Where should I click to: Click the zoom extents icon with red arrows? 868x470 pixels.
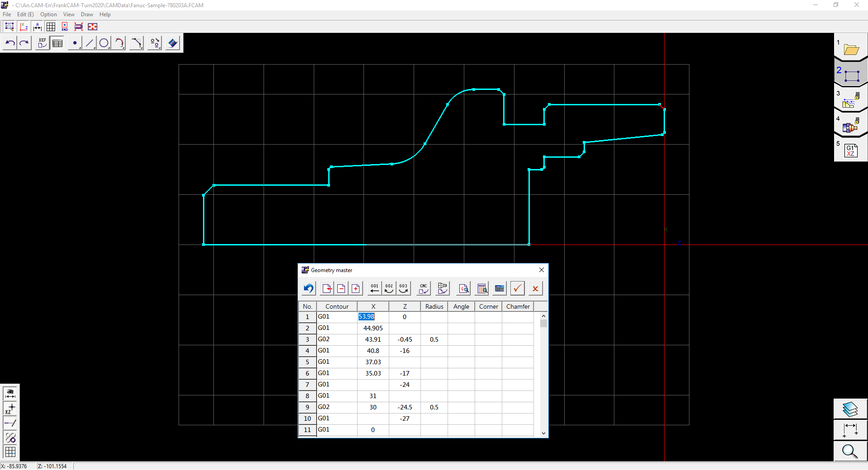[93, 27]
